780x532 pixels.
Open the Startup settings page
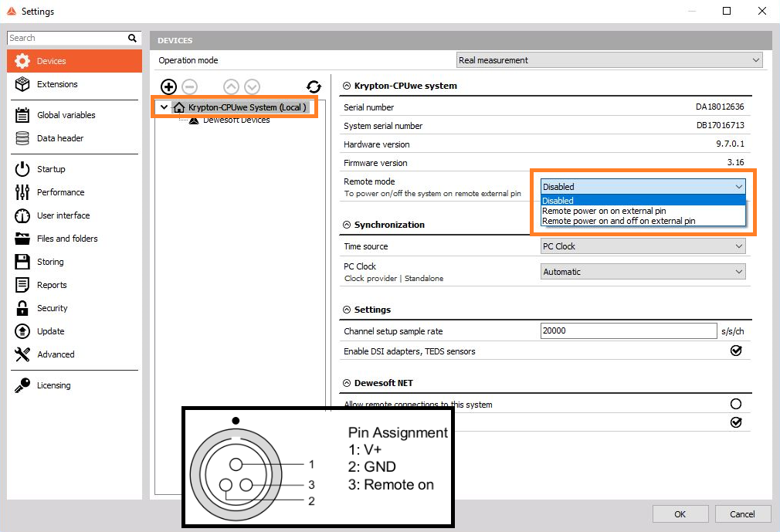coord(75,169)
